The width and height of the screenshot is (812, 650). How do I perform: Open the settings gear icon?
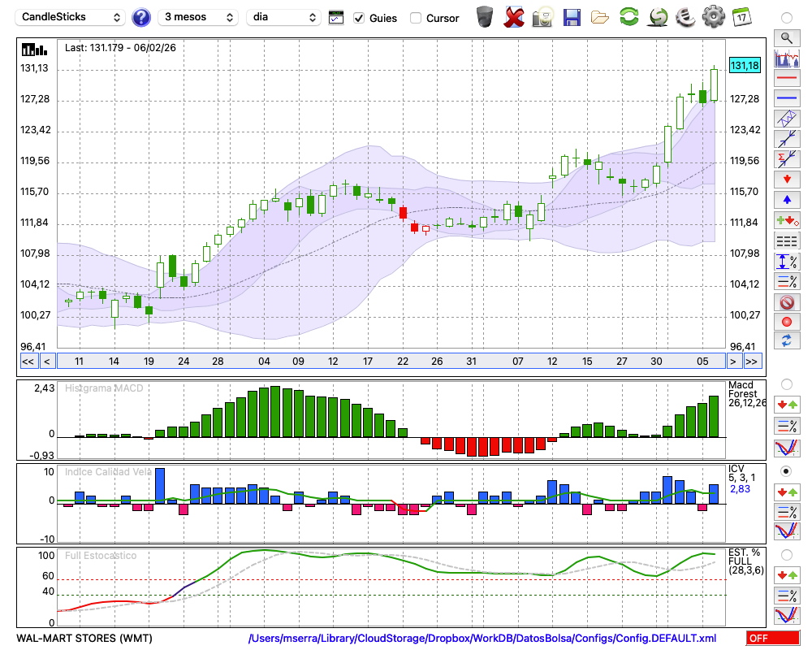pyautogui.click(x=713, y=17)
